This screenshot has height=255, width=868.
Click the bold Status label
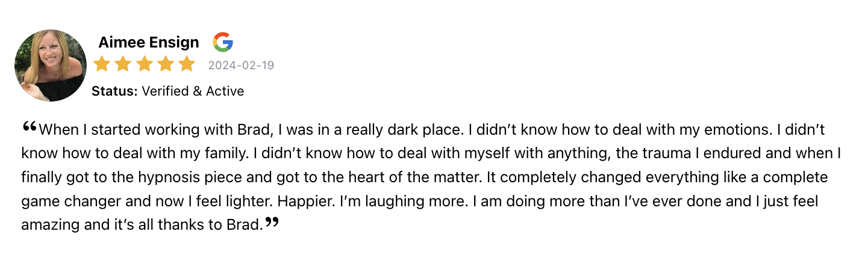115,91
